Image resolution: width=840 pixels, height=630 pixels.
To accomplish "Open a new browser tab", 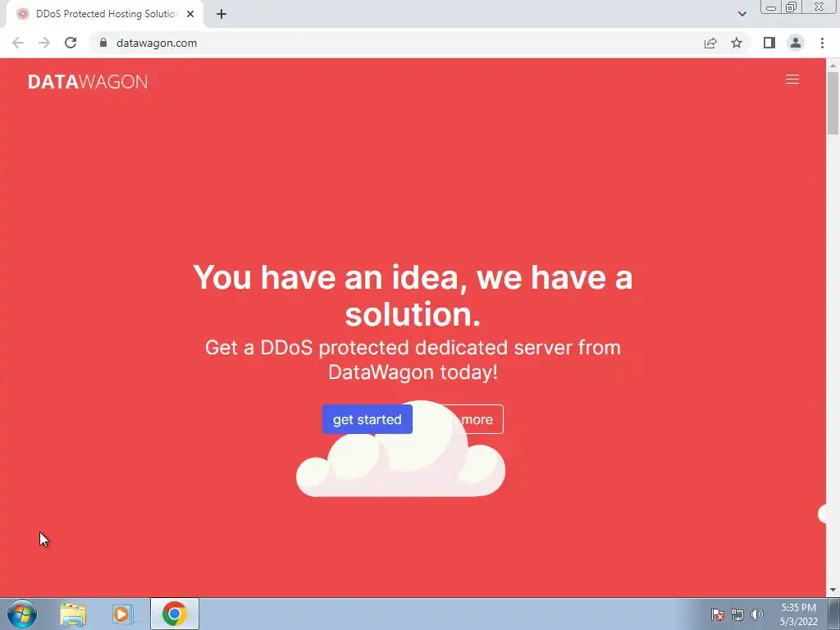I will click(221, 14).
